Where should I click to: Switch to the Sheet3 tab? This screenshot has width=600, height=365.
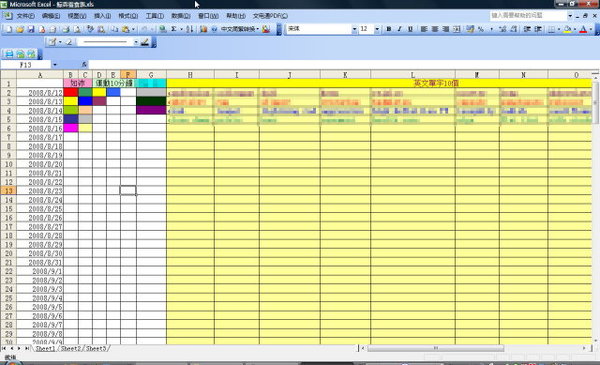pyautogui.click(x=96, y=349)
